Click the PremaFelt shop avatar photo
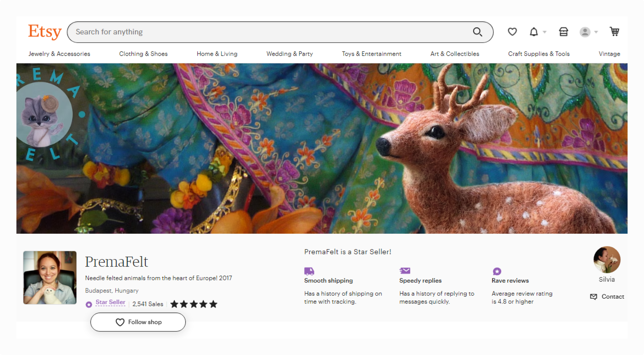644x355 pixels. [x=50, y=277]
